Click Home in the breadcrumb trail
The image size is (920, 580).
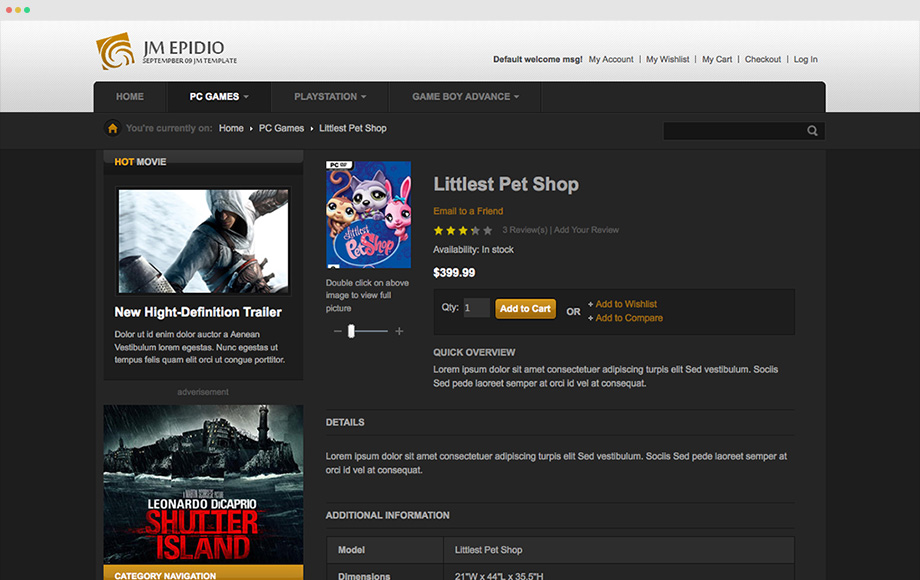(x=231, y=128)
